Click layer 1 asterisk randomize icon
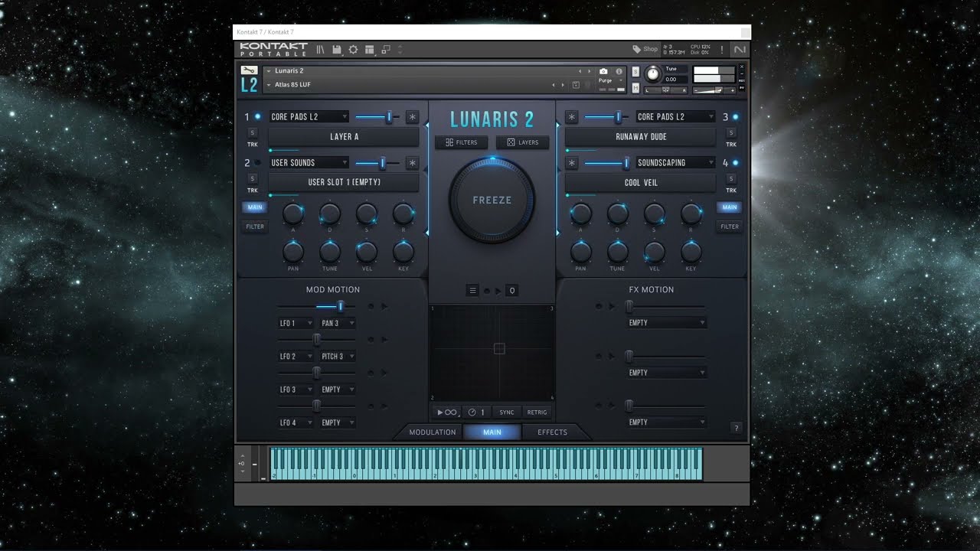The image size is (980, 551). pyautogui.click(x=413, y=117)
